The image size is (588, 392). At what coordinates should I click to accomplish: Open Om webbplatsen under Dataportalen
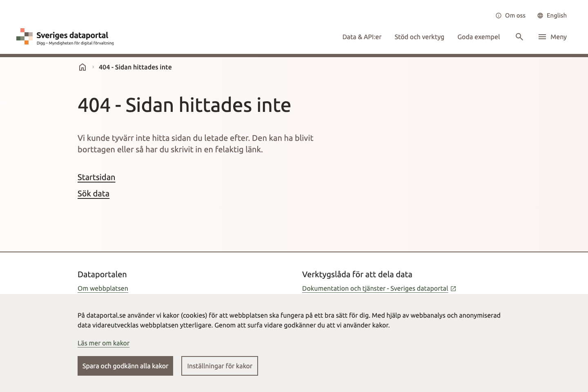(x=102, y=288)
